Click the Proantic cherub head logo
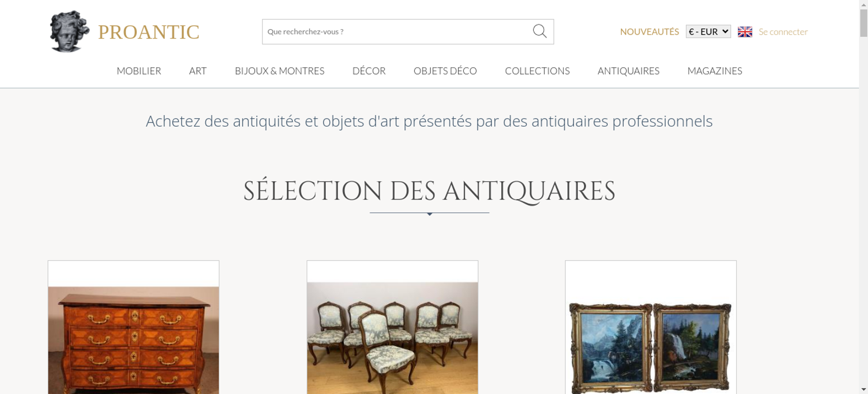The image size is (868, 394). [69, 31]
